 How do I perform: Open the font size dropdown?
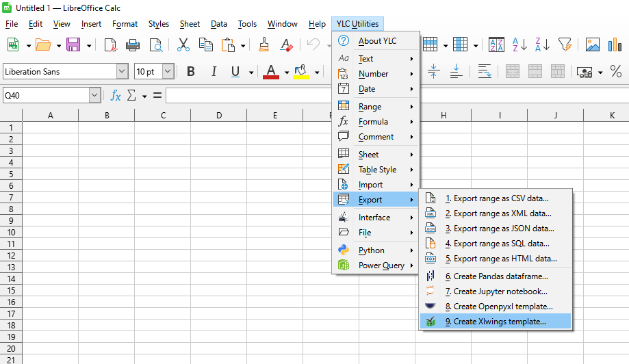pyautogui.click(x=168, y=72)
